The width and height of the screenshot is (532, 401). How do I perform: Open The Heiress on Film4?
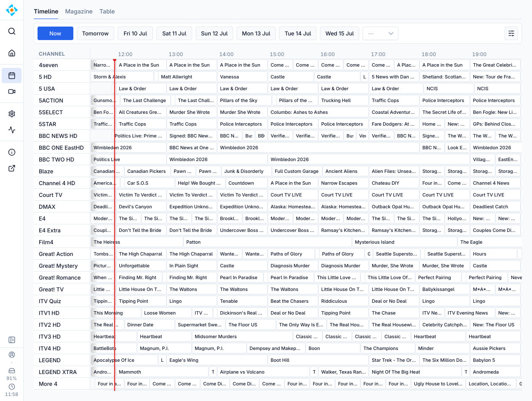tap(137, 242)
